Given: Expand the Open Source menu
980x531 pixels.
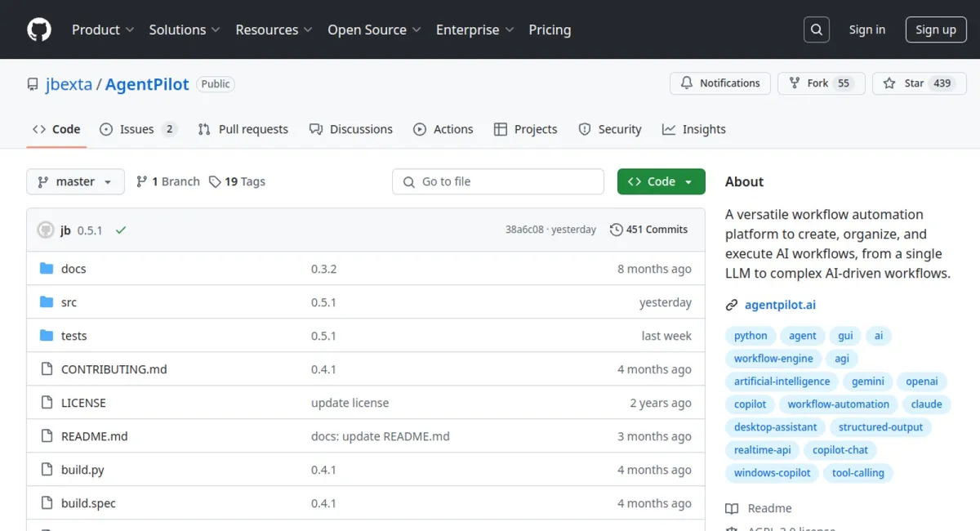Looking at the screenshot, I should pyautogui.click(x=375, y=29).
